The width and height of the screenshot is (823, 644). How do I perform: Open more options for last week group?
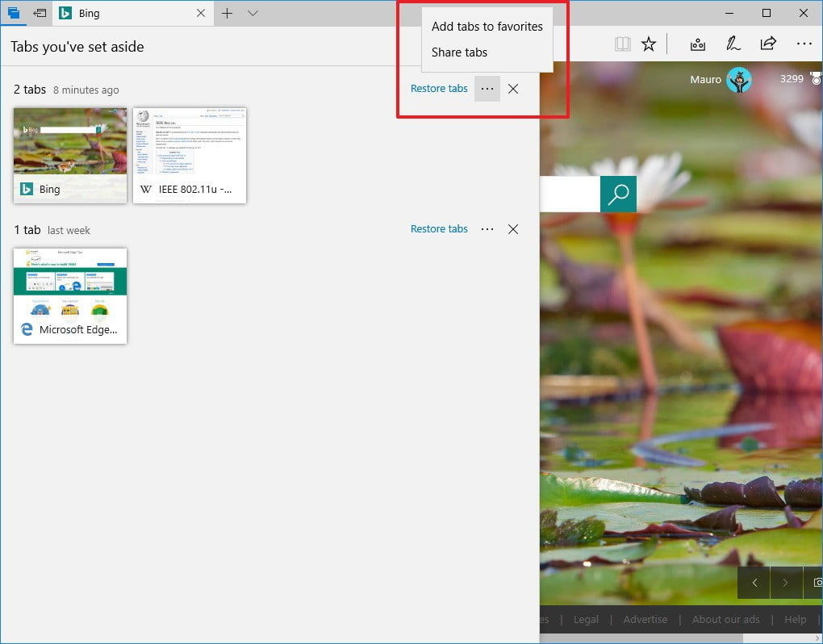point(487,229)
